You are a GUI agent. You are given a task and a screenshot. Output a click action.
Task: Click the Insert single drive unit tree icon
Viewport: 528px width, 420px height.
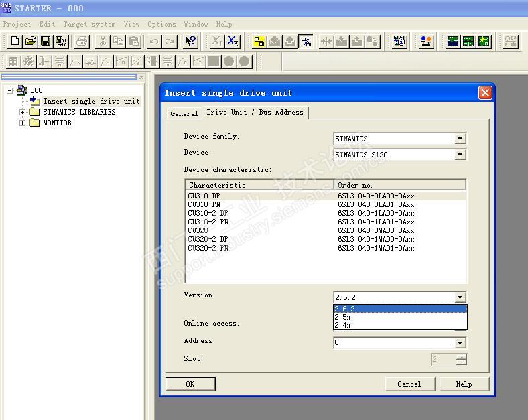35,101
